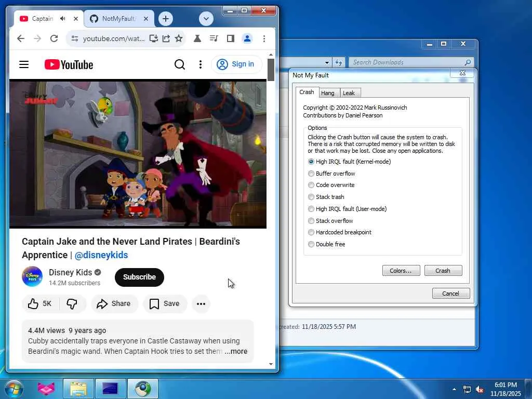Open the Chrome profile avatar

[x=247, y=38]
